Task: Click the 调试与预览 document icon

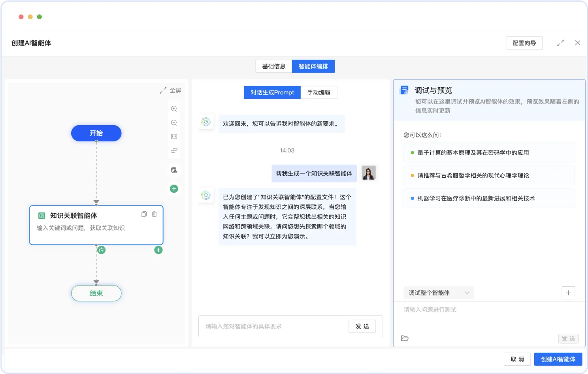Action: pos(404,90)
